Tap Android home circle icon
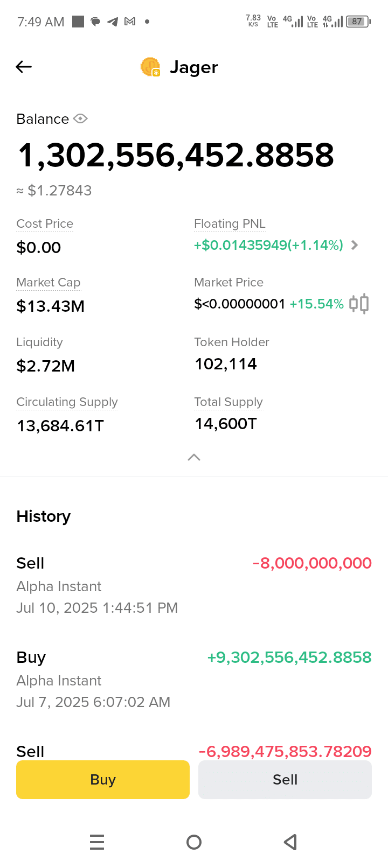The height and width of the screenshot is (868, 388). pos(194,842)
